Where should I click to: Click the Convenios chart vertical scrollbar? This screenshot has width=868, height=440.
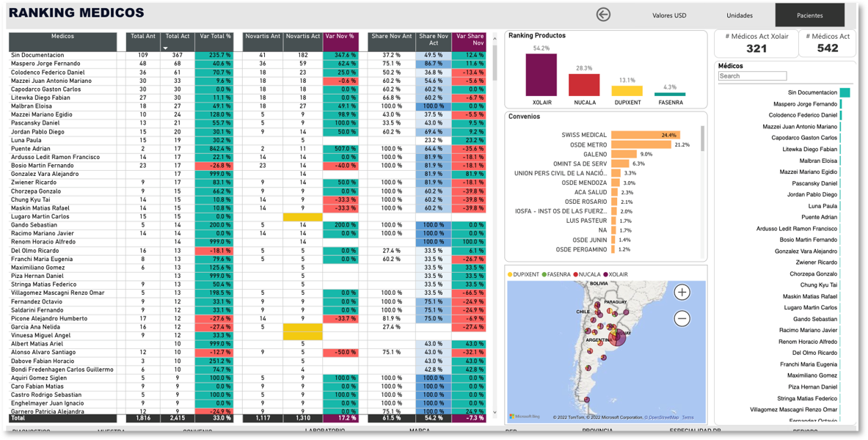click(x=702, y=138)
